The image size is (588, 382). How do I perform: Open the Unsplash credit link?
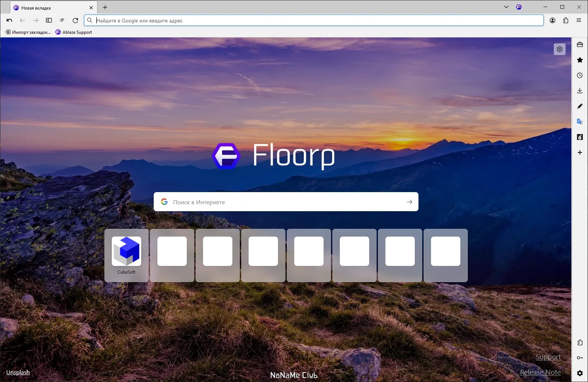point(18,372)
